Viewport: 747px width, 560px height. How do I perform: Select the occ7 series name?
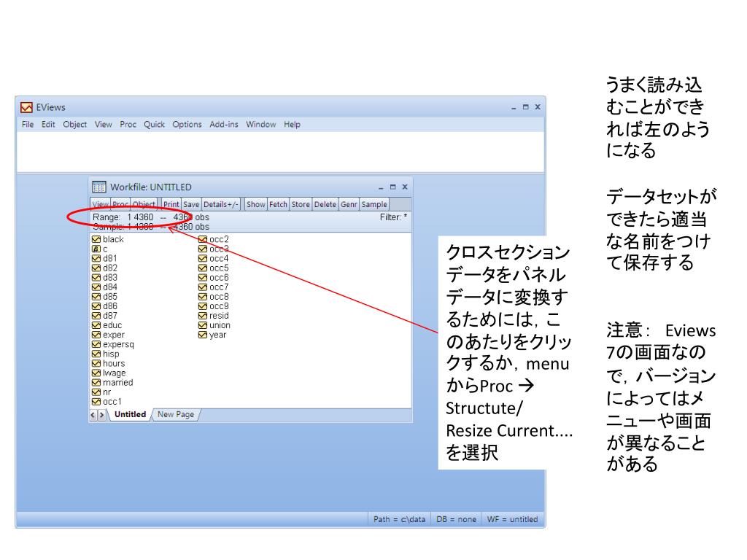point(219,287)
